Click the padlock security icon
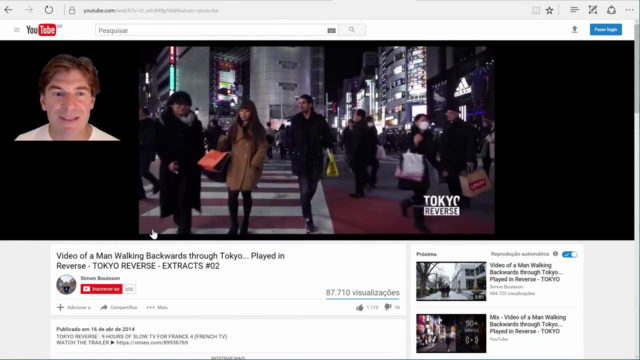This screenshot has height=360, width=640. point(72,10)
